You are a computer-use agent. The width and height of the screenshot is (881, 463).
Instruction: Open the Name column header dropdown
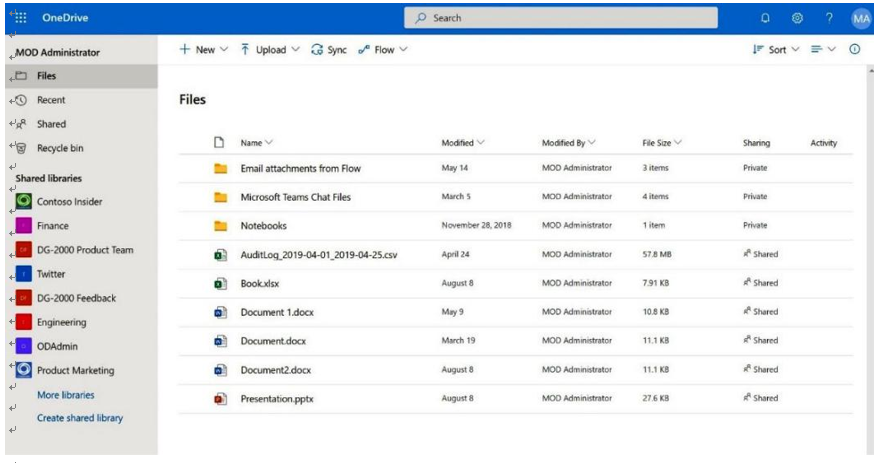(256, 143)
